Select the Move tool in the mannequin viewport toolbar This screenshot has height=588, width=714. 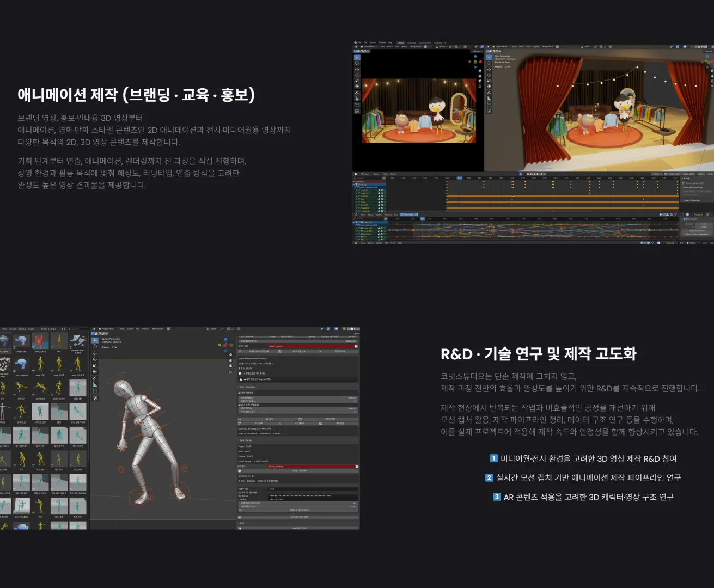(95, 353)
